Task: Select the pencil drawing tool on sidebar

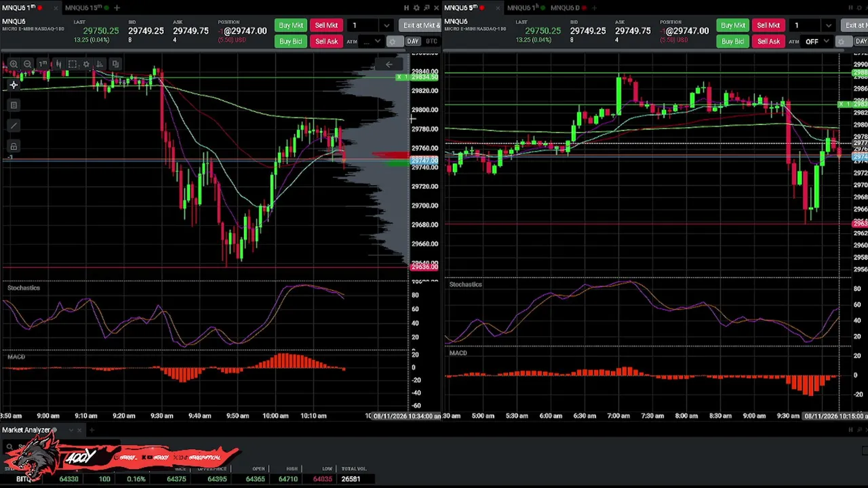Action: pos(14,125)
